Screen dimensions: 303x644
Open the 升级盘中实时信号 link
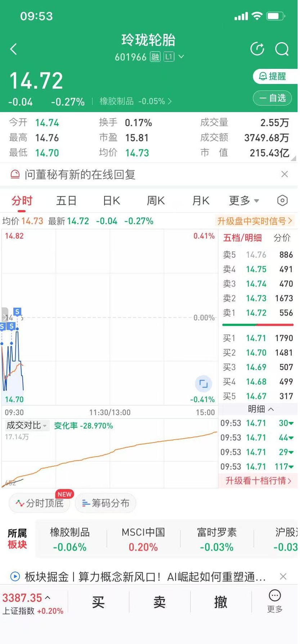[255, 221]
